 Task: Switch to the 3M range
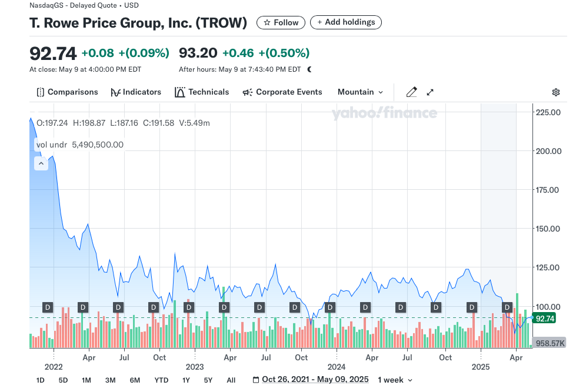point(110,380)
